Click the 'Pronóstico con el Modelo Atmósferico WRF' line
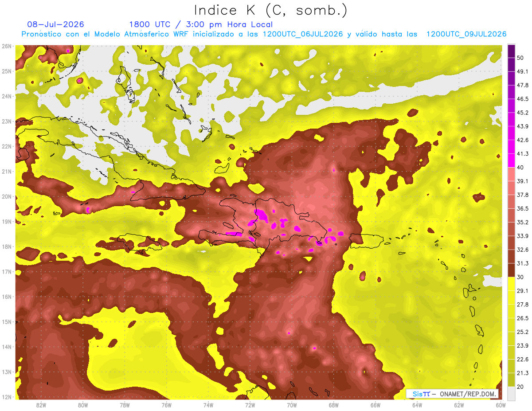 [264, 34]
